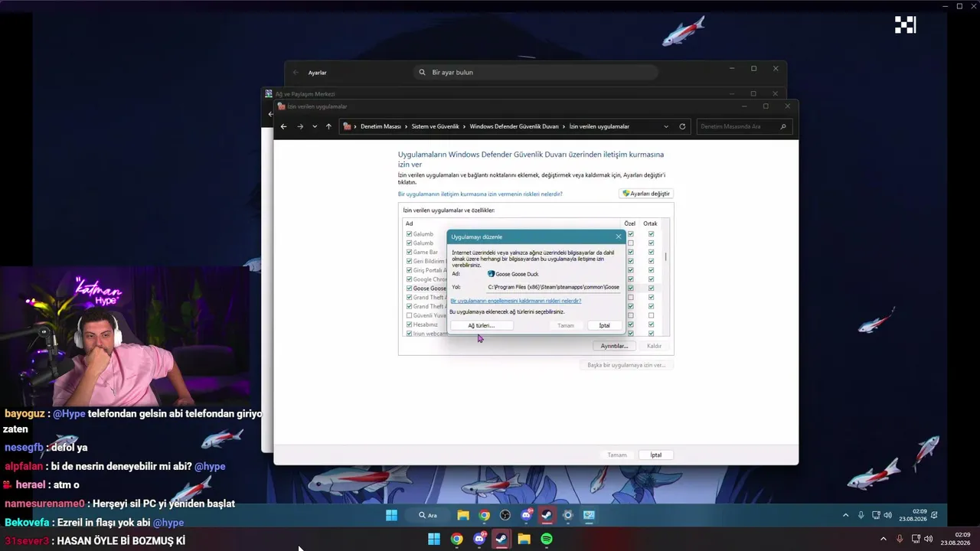Click the microphone tray icon on streamed taskbar
This screenshot has height=551, width=980.
click(x=861, y=515)
